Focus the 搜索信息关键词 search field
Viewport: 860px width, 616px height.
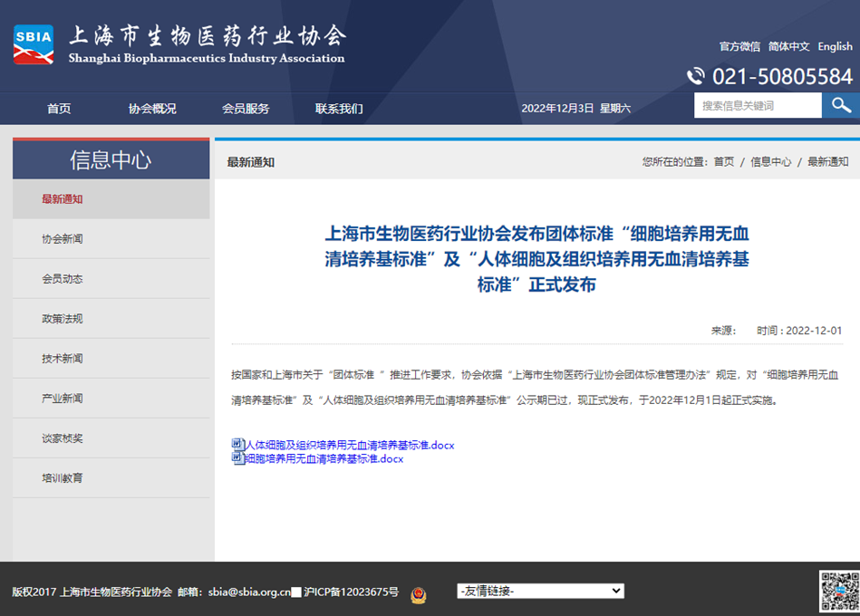[x=757, y=105]
